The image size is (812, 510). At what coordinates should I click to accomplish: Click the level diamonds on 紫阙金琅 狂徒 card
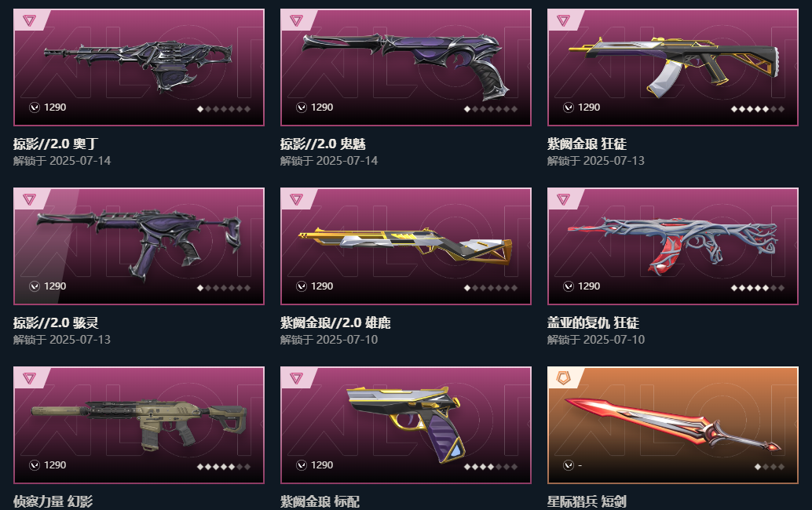pyautogui.click(x=758, y=108)
